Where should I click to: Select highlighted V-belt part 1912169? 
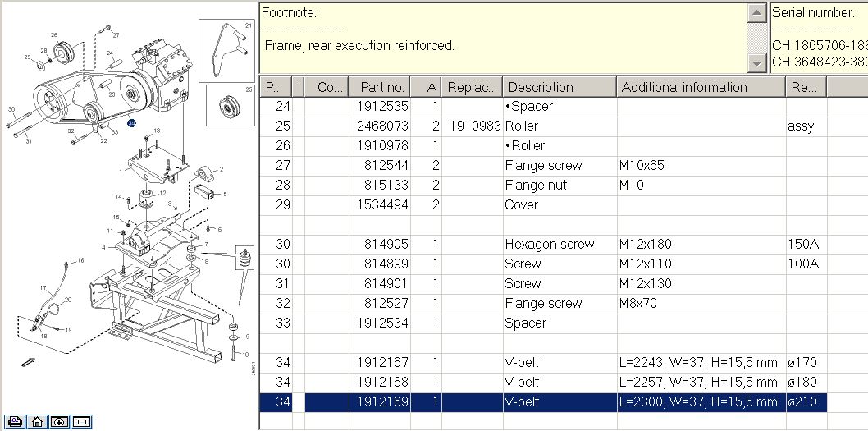(543, 402)
